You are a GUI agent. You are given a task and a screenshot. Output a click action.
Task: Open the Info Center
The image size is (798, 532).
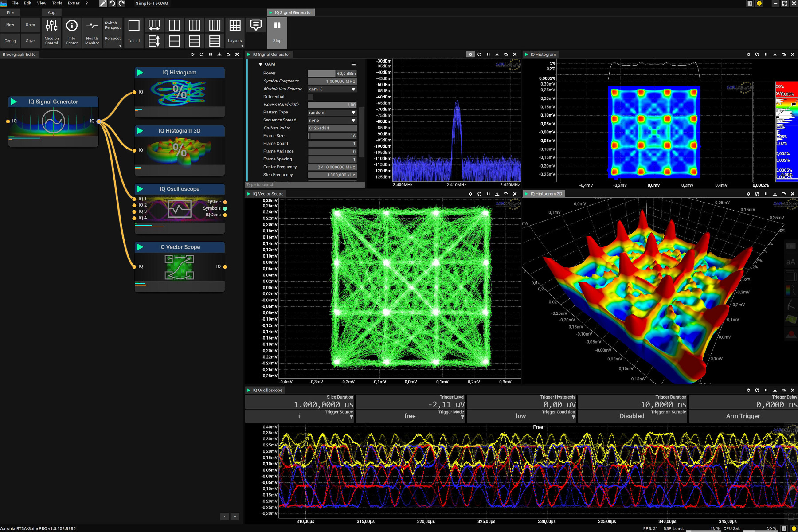pyautogui.click(x=71, y=32)
